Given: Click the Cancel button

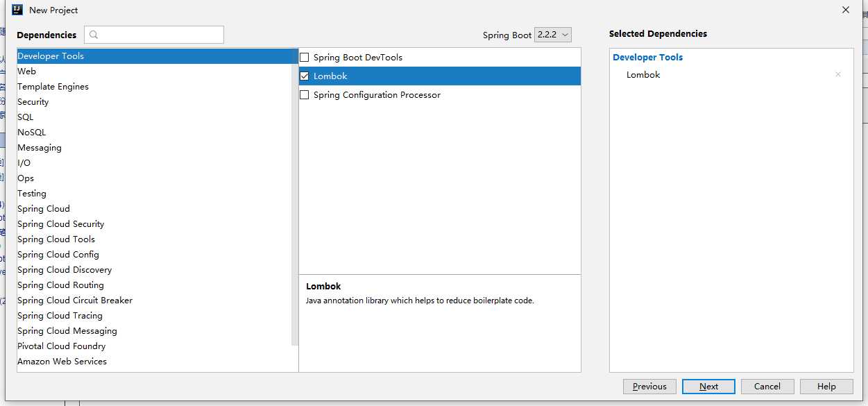Looking at the screenshot, I should pos(767,387).
